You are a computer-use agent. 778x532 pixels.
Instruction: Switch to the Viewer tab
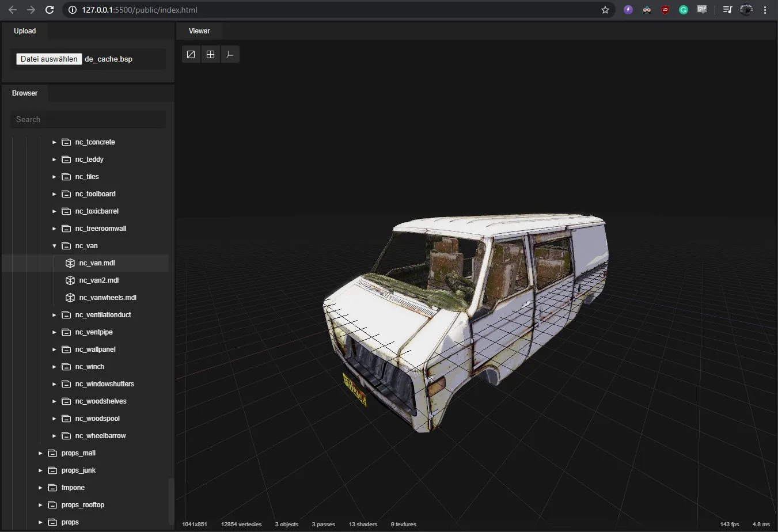click(199, 31)
